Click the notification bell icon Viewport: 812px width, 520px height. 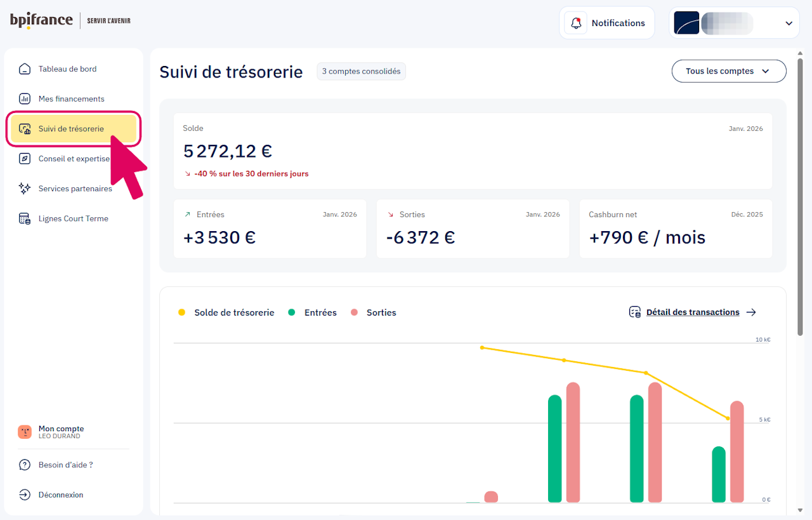pos(576,23)
